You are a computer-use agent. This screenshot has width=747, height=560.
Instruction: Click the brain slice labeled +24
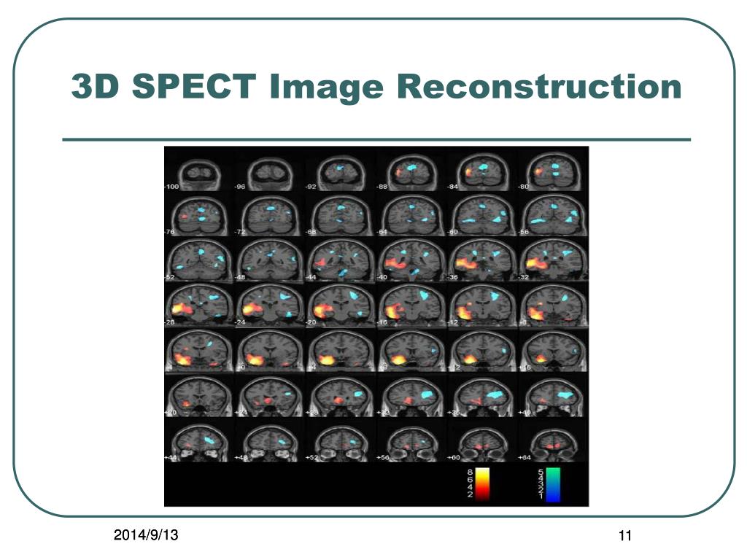tap(270, 397)
